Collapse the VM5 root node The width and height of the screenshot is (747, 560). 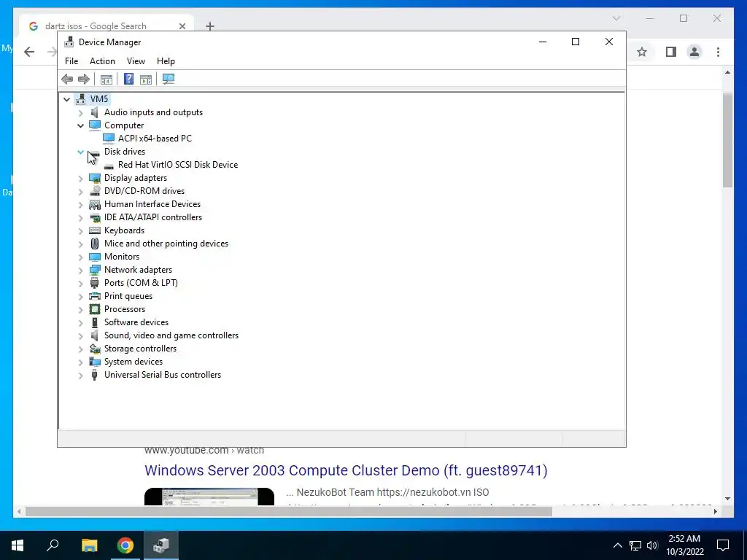(x=66, y=99)
